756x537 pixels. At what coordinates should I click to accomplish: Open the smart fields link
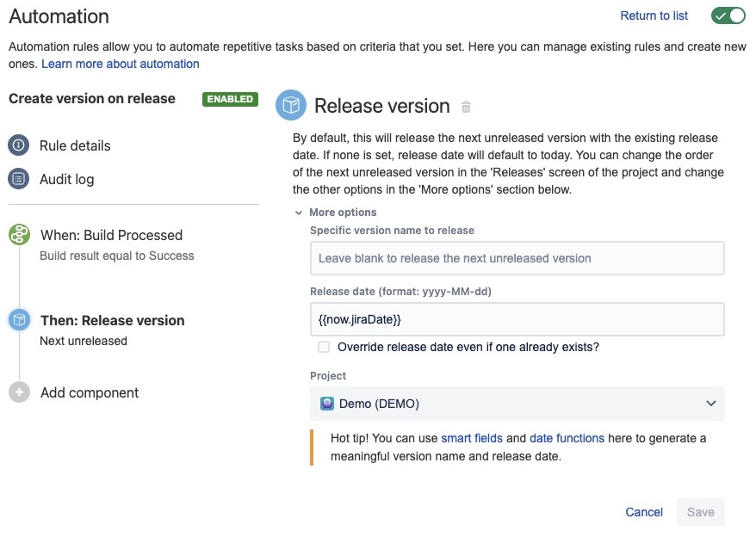point(472,438)
